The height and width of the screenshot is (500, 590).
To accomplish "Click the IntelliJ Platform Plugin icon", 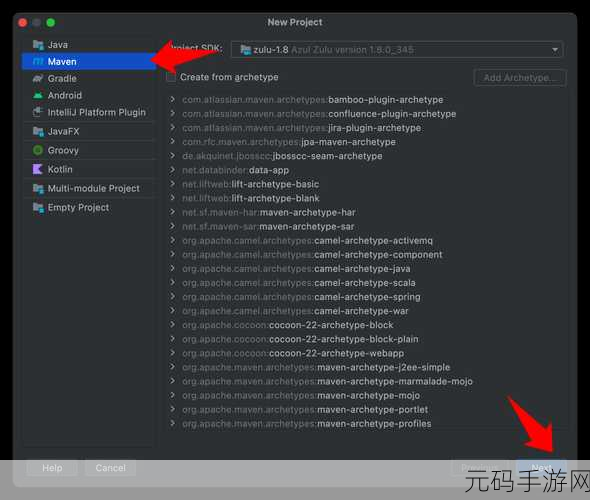I will [38, 112].
